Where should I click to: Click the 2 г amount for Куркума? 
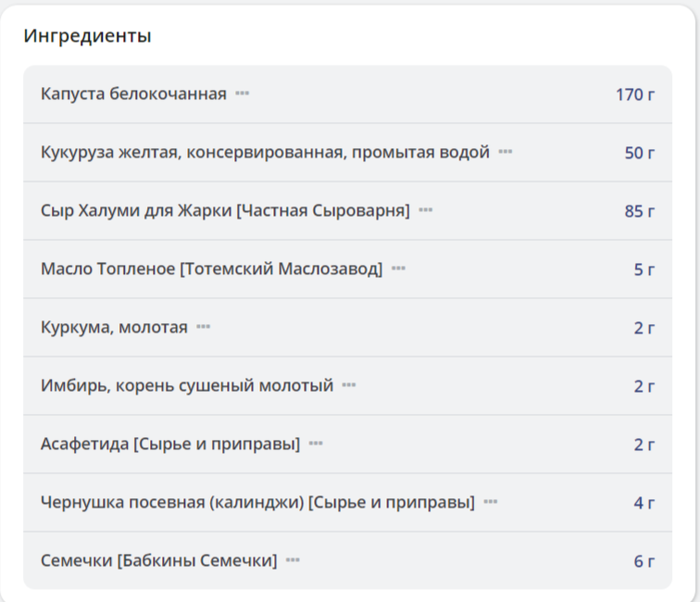(x=644, y=328)
